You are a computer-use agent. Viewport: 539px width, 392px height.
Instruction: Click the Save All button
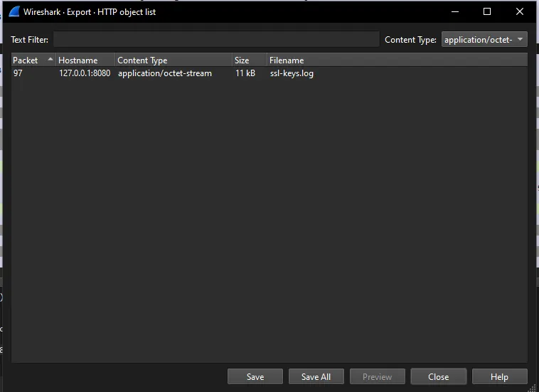(316, 376)
